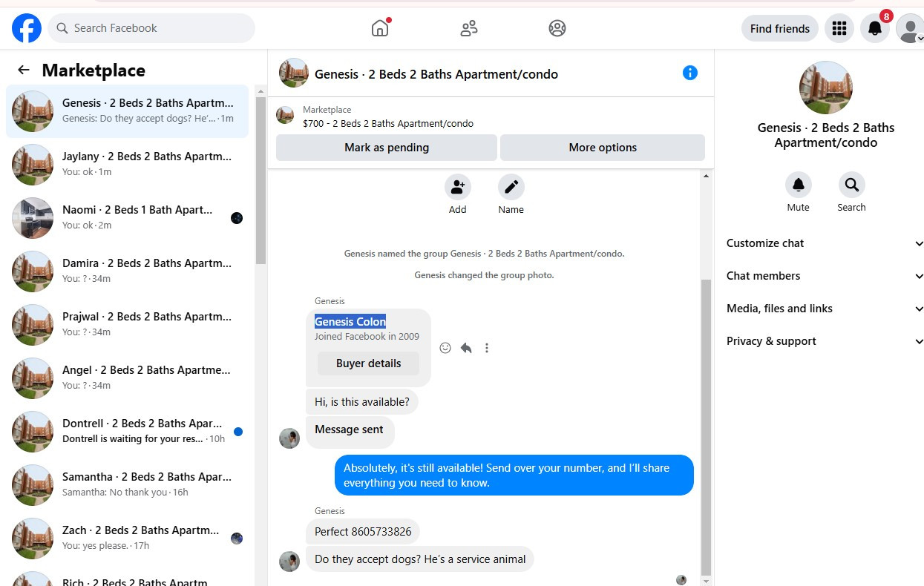Open the Damira conversation

point(128,271)
